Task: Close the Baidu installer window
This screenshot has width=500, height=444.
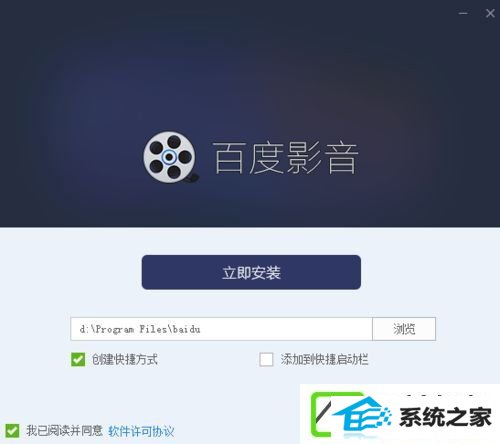Action: click(x=490, y=13)
